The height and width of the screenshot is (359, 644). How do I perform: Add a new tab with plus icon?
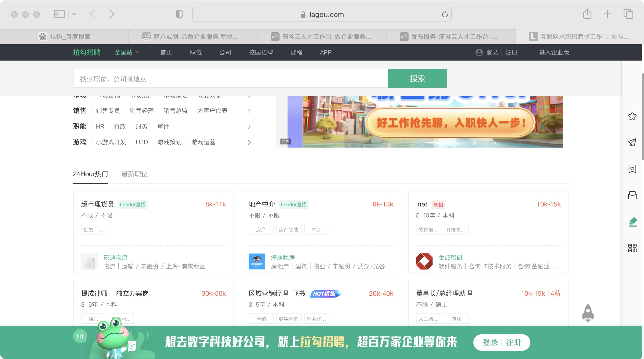[607, 14]
